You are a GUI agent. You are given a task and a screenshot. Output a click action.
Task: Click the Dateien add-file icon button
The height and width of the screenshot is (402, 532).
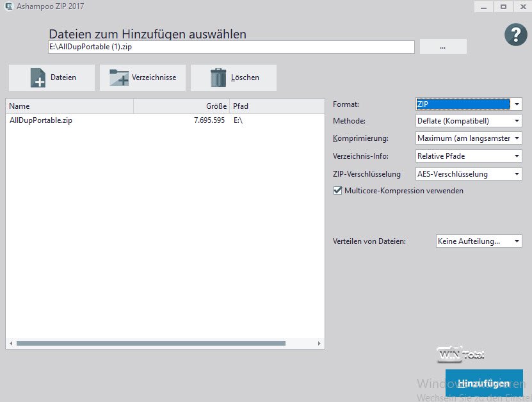pos(52,77)
